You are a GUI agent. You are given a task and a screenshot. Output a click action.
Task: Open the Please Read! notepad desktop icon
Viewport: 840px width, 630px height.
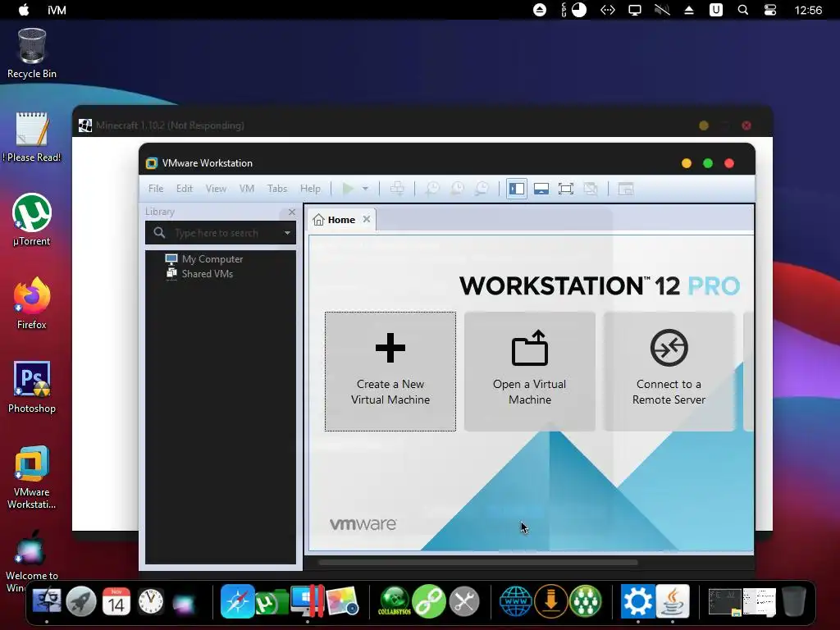pos(32,137)
